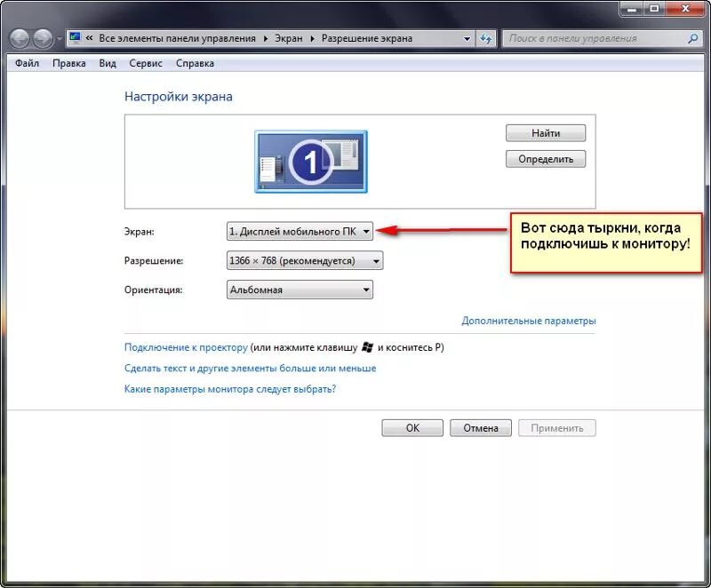The width and height of the screenshot is (711, 588).
Task: Open the Сервис menu
Action: (146, 63)
